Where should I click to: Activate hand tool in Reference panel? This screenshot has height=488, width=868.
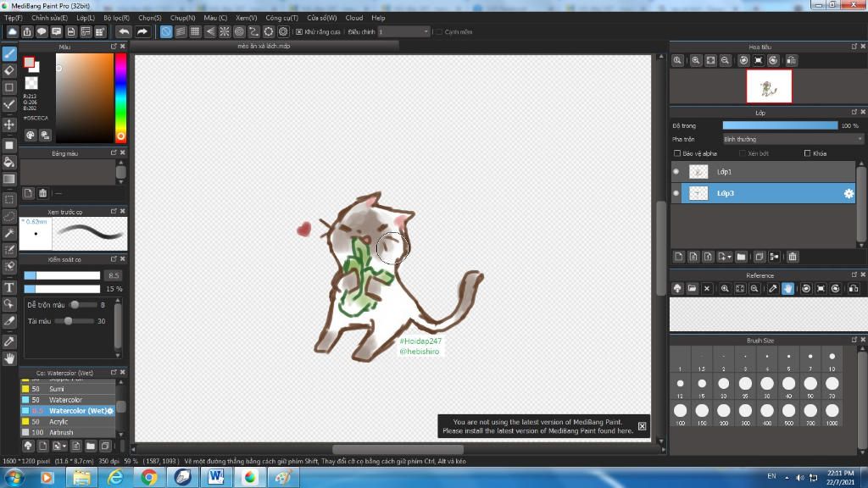tap(787, 288)
